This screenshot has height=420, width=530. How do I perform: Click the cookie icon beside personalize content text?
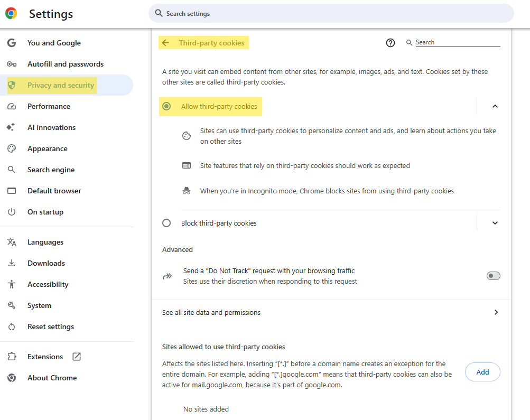pyautogui.click(x=187, y=136)
